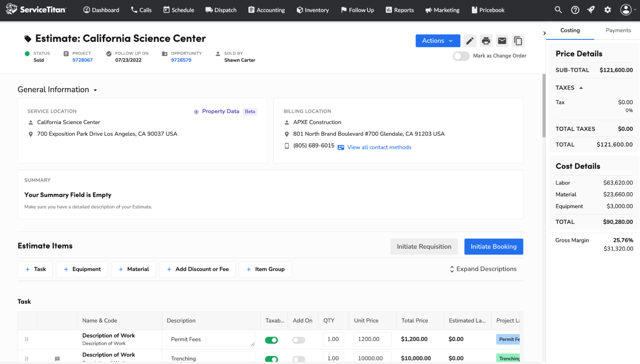640x364 pixels.
Task: Click the email estimate envelope icon
Action: pos(502,41)
